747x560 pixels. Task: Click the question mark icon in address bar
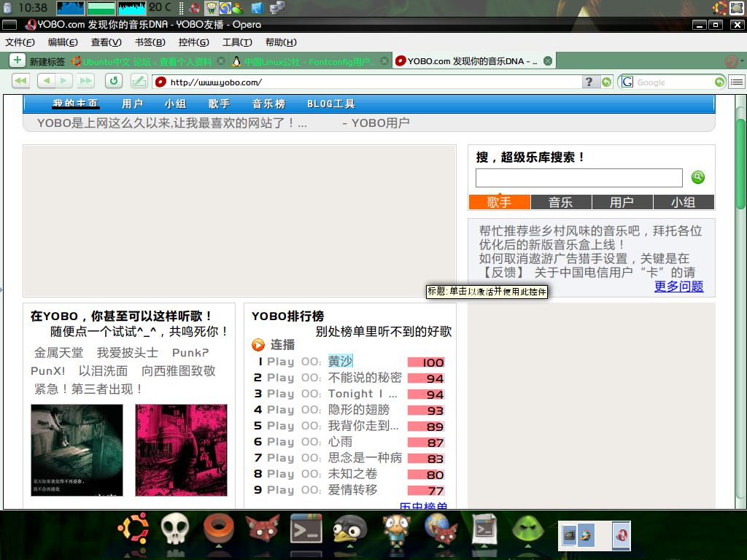pyautogui.click(x=589, y=82)
